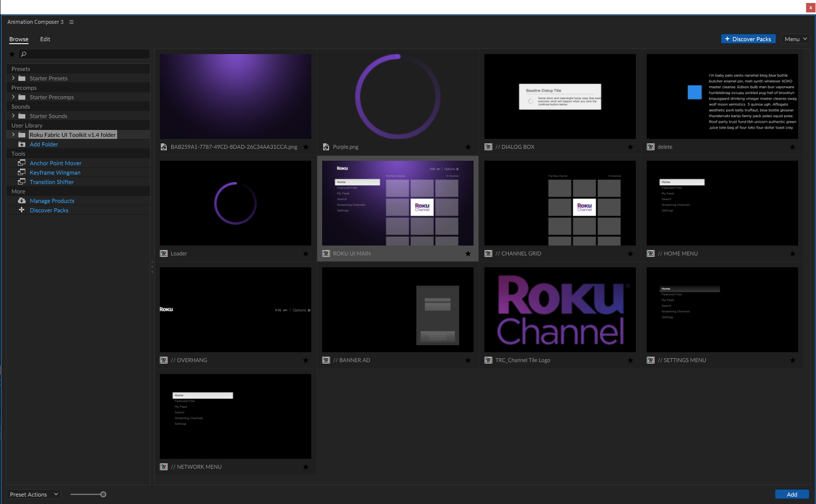Screen dimensions: 816x504
Task: Click the composition icon next to DIALOG BOX
Action: [488, 147]
